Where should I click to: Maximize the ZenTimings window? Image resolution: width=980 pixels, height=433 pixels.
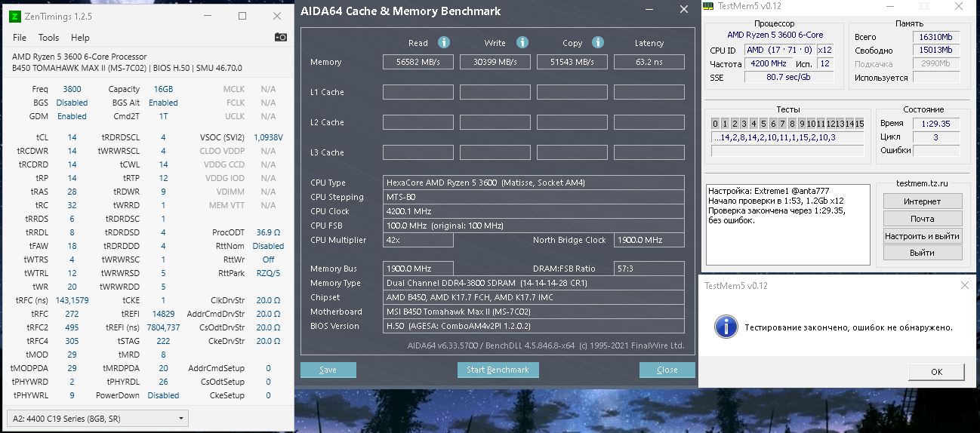click(x=242, y=16)
